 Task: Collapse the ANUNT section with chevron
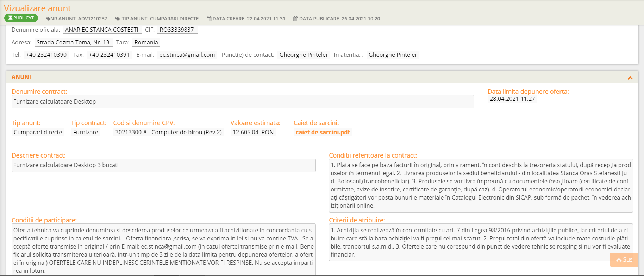[x=630, y=78]
